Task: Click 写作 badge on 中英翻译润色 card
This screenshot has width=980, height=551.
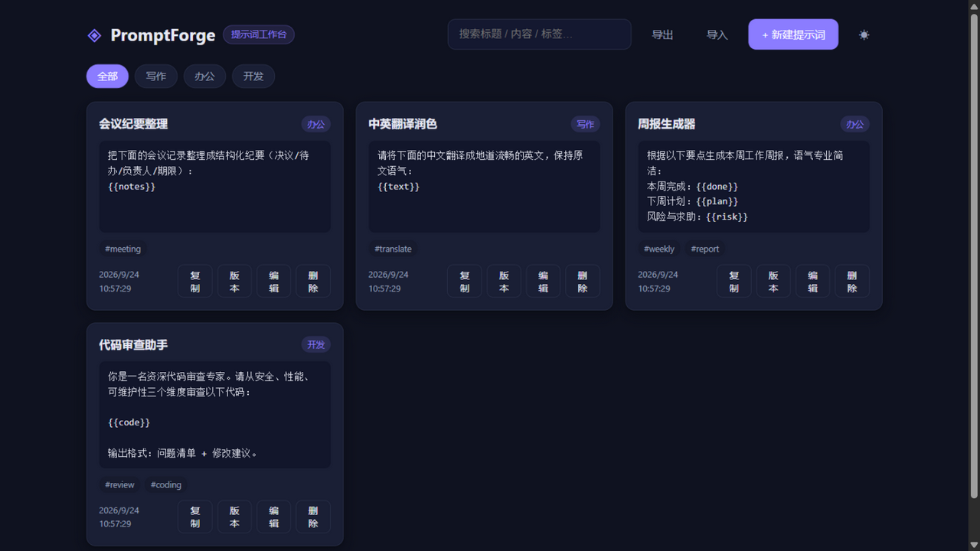Action: coord(586,124)
